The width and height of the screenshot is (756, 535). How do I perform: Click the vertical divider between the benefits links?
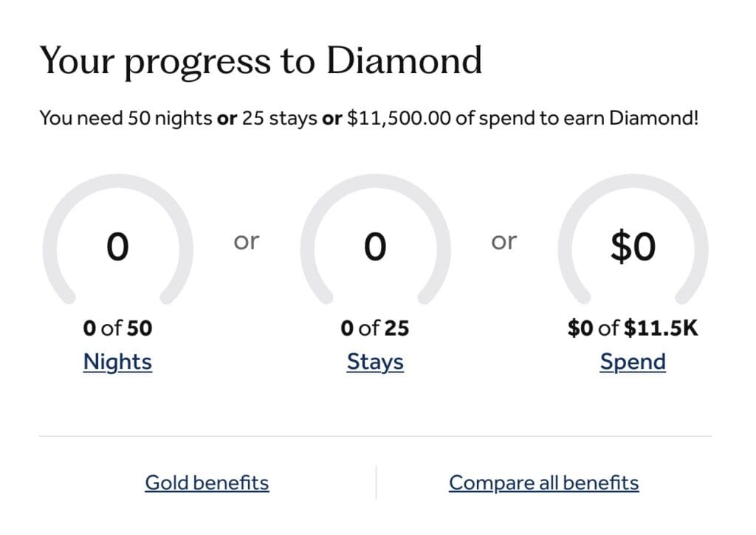(376, 482)
